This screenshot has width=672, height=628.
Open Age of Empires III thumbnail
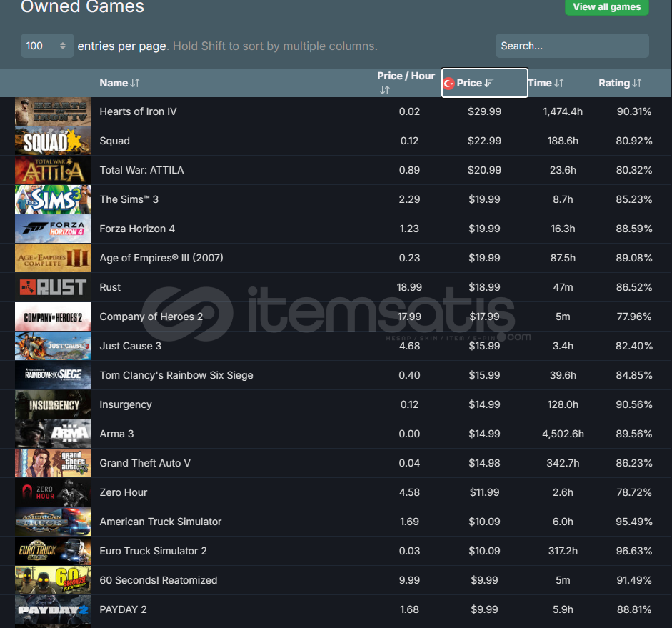pos(53,258)
